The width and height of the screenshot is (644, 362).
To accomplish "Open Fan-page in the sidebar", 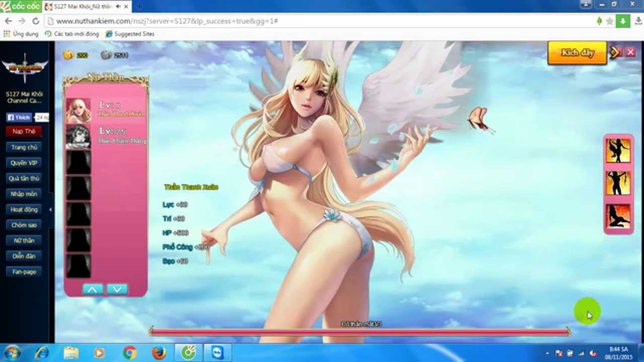I will click(x=24, y=271).
